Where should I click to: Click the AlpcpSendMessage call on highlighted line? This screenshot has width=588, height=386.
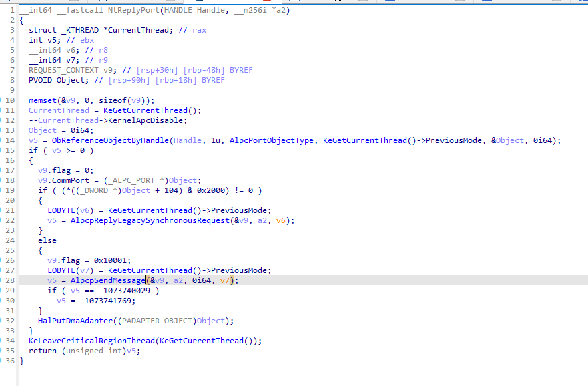[x=108, y=280]
